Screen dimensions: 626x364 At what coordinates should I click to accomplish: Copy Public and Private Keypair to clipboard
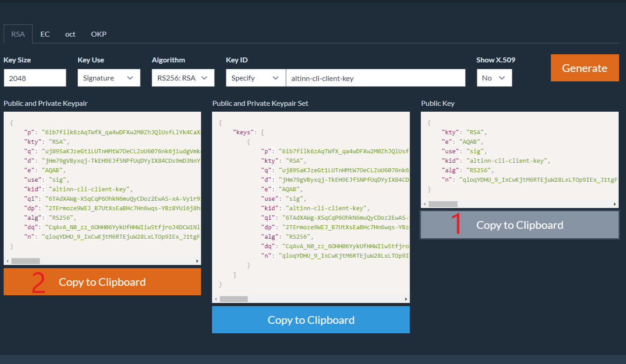point(102,282)
